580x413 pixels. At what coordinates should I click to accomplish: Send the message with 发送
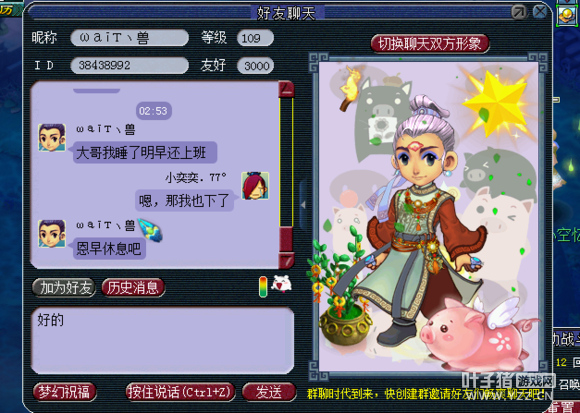click(269, 392)
